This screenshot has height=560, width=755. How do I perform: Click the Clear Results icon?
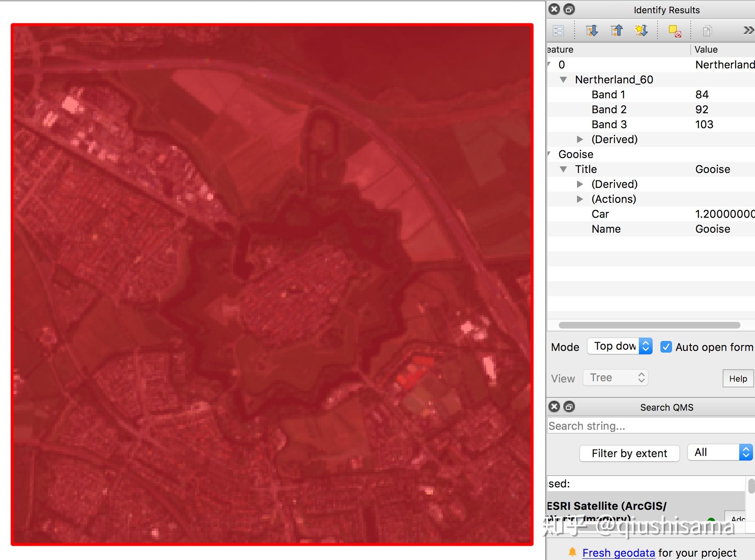(675, 31)
